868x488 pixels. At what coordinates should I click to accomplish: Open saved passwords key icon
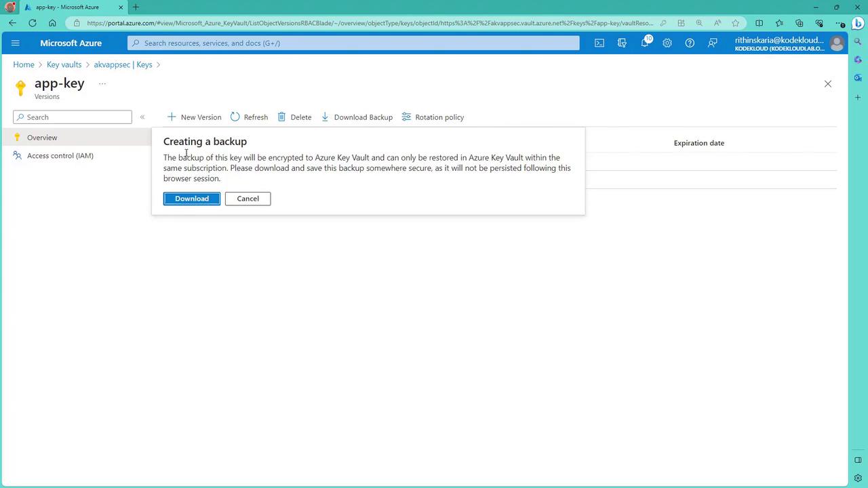pyautogui.click(x=663, y=23)
